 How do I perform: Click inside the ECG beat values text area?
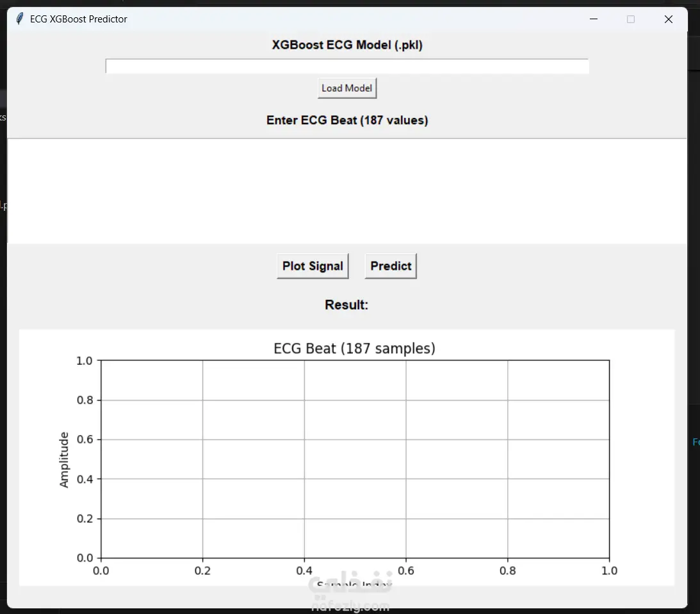(x=347, y=191)
